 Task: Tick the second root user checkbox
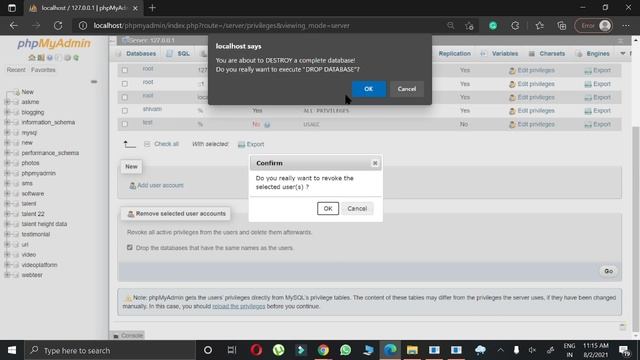point(125,84)
